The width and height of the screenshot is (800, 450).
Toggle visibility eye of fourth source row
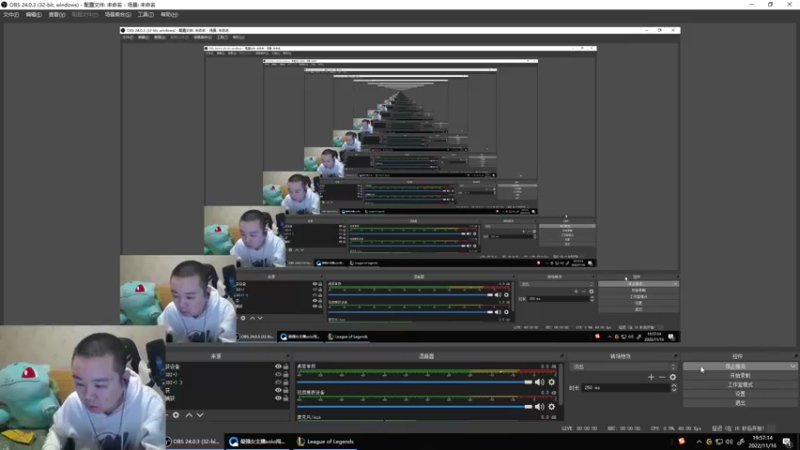click(x=278, y=390)
